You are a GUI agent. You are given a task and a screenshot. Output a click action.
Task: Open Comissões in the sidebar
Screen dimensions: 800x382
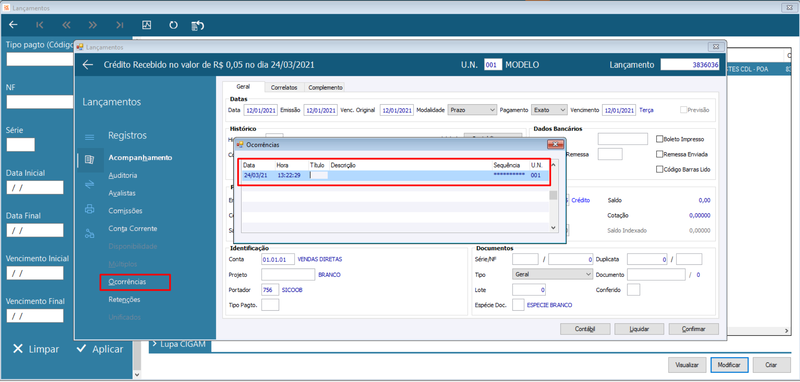125,211
